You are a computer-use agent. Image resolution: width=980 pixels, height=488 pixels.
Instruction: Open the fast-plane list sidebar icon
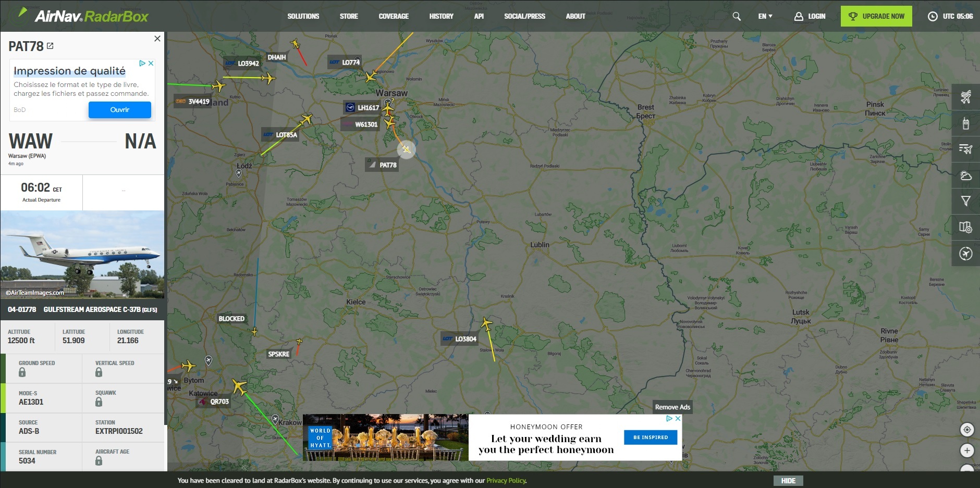(x=965, y=149)
